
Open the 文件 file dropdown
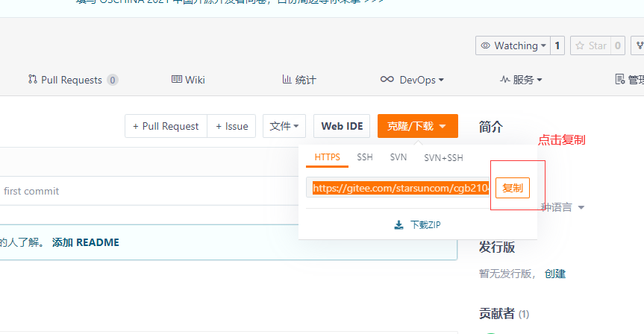tap(284, 126)
